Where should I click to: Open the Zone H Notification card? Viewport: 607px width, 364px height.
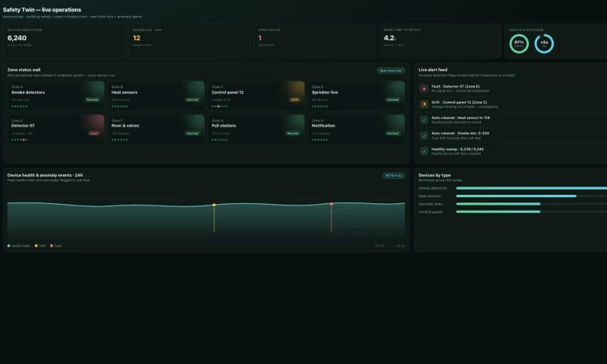[357, 129]
